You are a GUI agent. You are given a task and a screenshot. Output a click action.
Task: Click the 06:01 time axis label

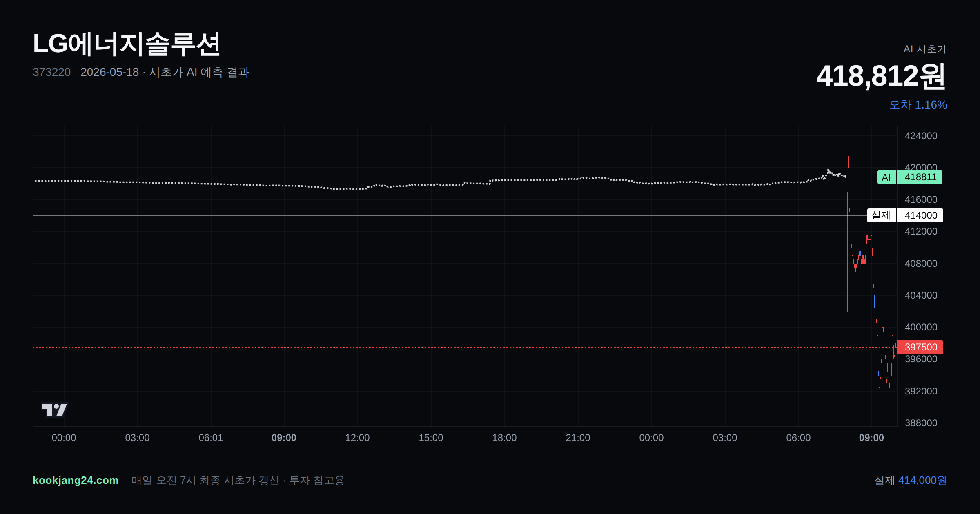tap(211, 438)
